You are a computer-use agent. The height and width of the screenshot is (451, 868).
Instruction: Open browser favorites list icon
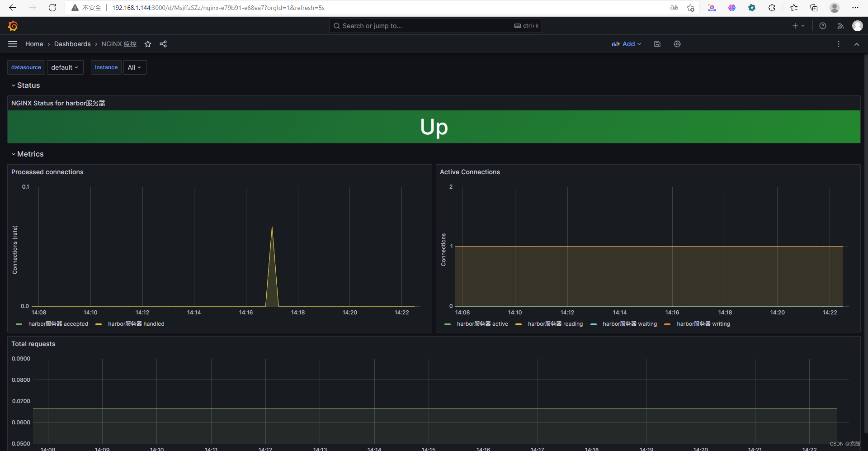pyautogui.click(x=794, y=8)
